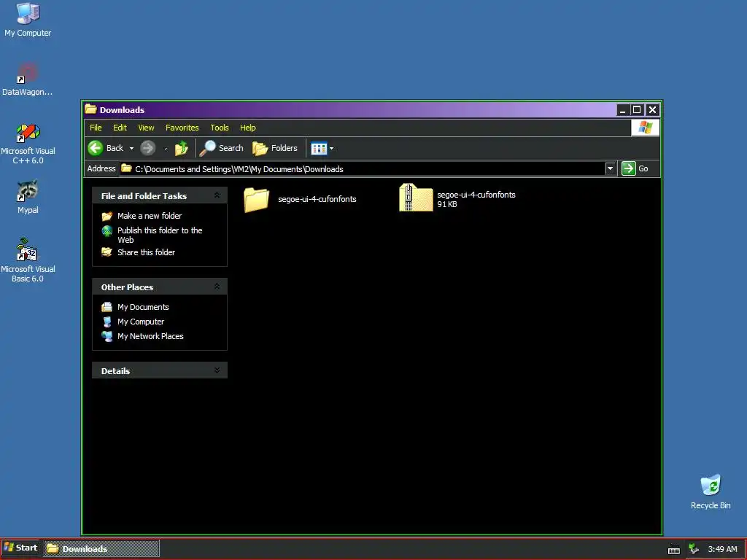
Task: Open the Start menu button
Action: point(20,548)
